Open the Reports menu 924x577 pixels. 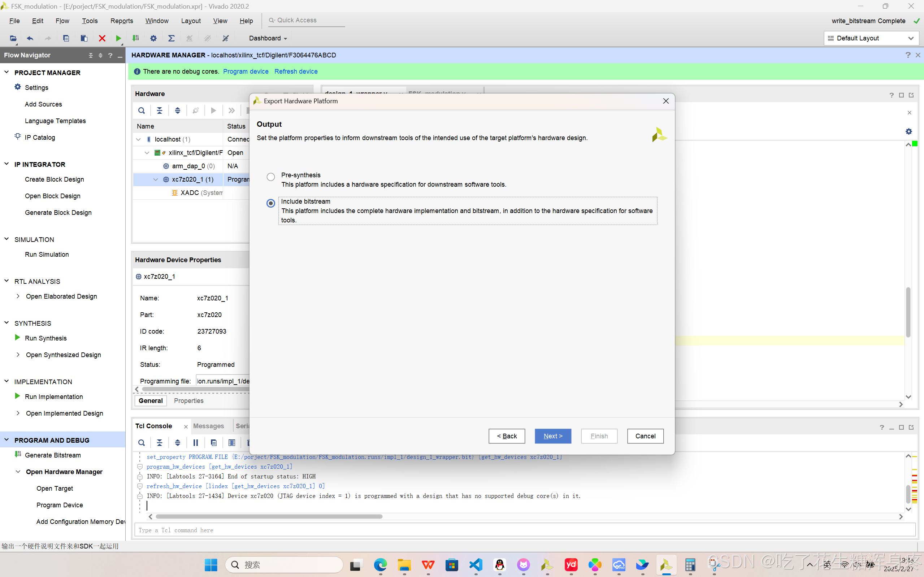click(122, 21)
